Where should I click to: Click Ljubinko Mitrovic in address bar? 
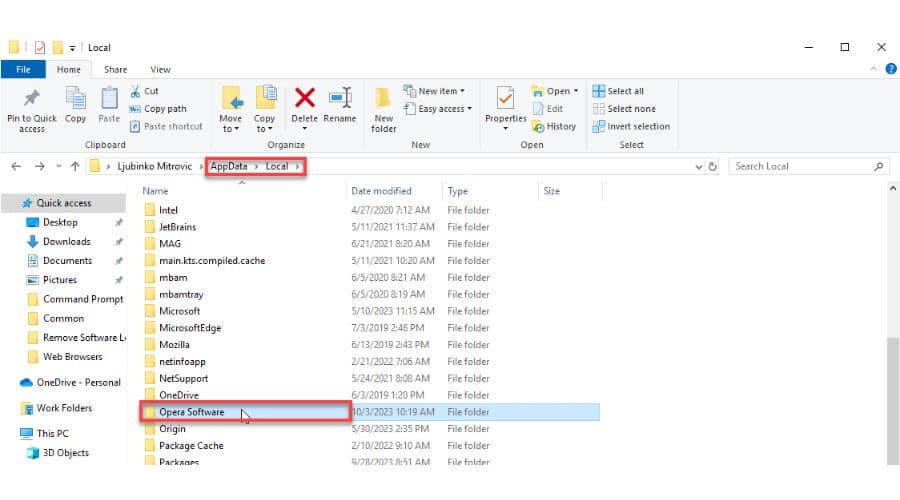[154, 166]
